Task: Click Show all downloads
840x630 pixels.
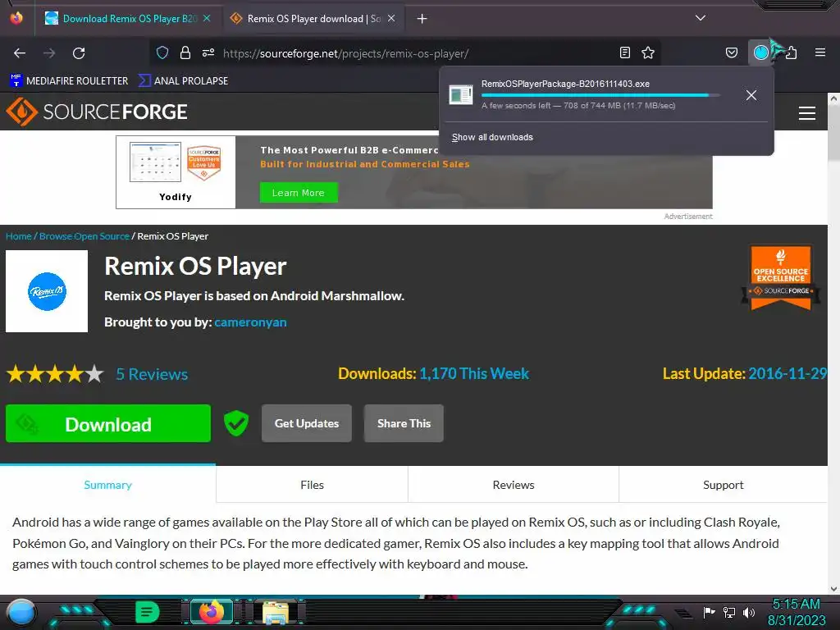Action: (x=492, y=137)
